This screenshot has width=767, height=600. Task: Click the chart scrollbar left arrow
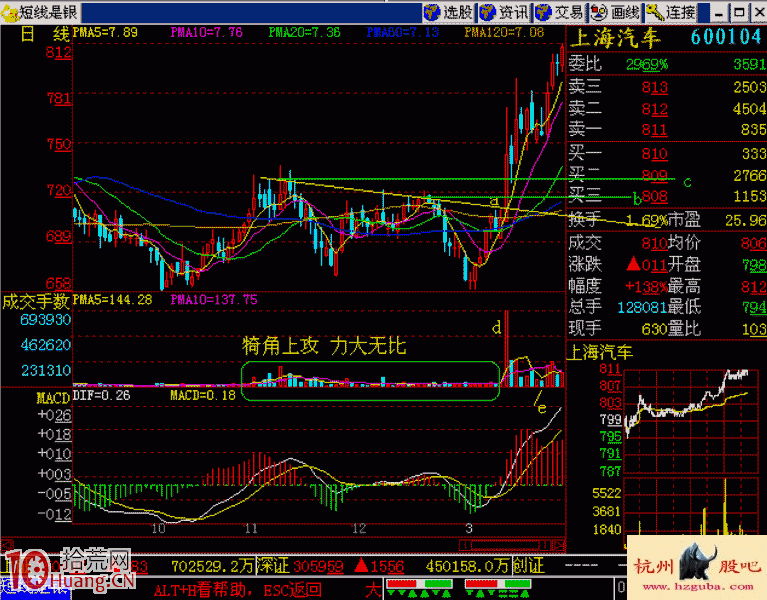point(7,545)
